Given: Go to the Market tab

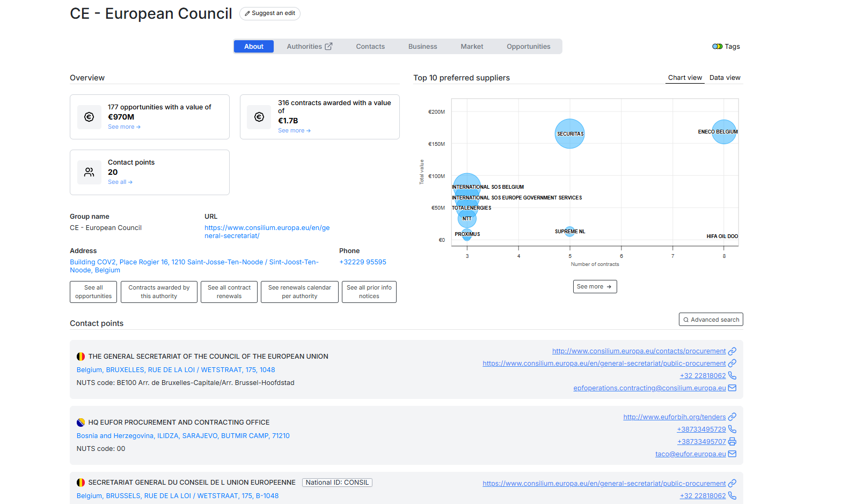Looking at the screenshot, I should point(472,47).
